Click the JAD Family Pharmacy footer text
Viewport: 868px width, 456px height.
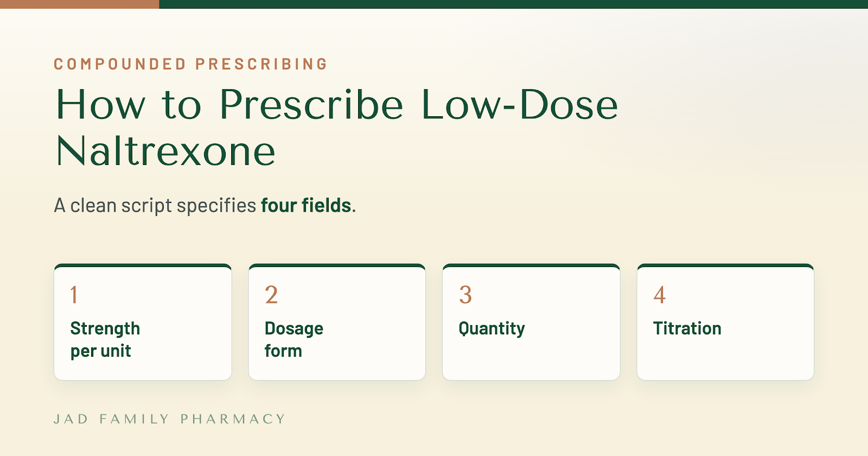click(x=169, y=419)
